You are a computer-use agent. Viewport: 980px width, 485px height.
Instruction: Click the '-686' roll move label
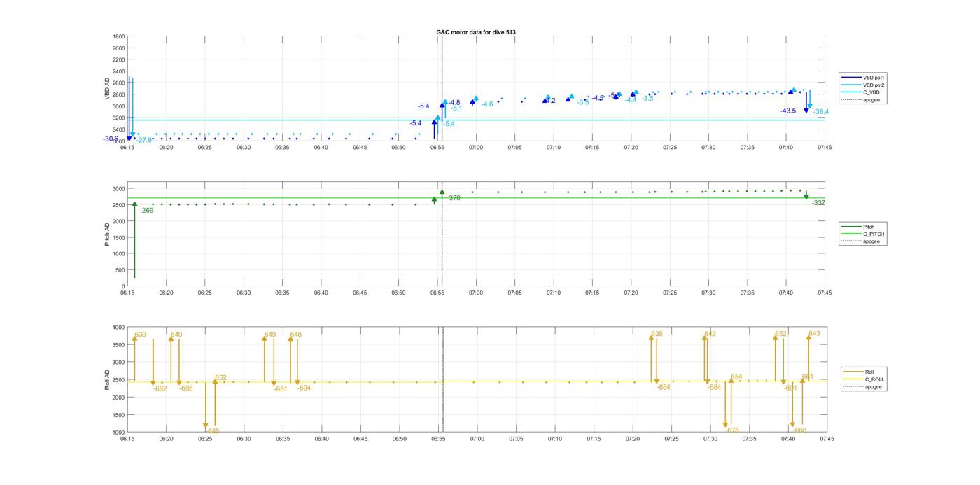point(186,388)
